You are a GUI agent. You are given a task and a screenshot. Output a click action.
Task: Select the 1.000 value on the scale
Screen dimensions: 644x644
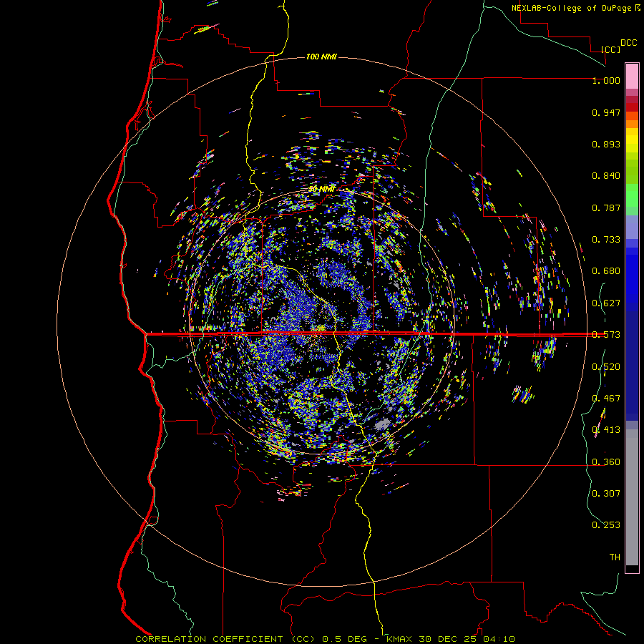(x=606, y=80)
